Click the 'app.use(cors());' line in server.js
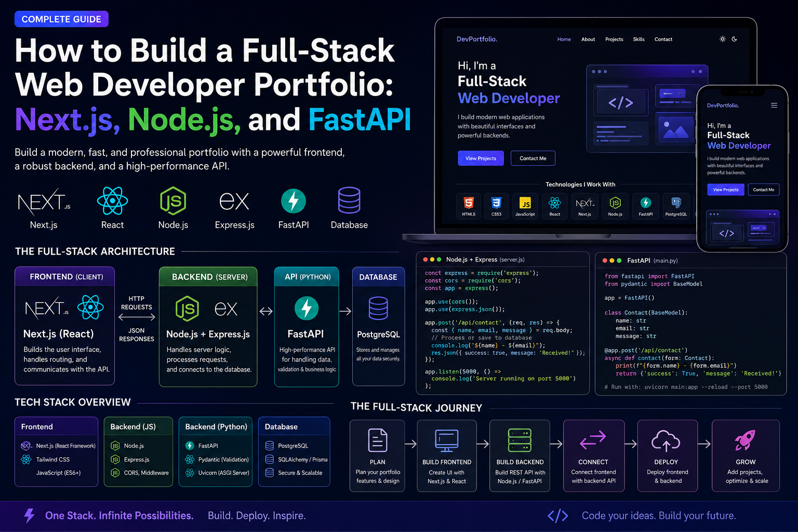This screenshot has width=798, height=532. tap(451, 301)
